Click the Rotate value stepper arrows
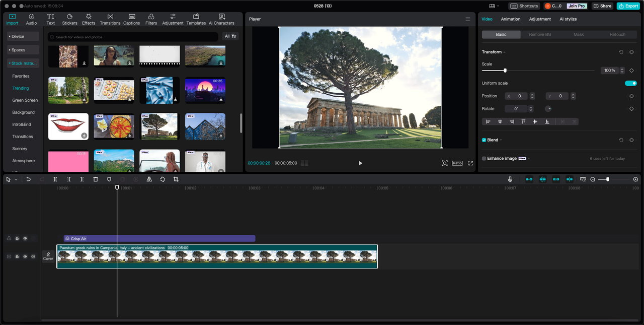Screen dimensions: 644x325 [x=532, y=109]
